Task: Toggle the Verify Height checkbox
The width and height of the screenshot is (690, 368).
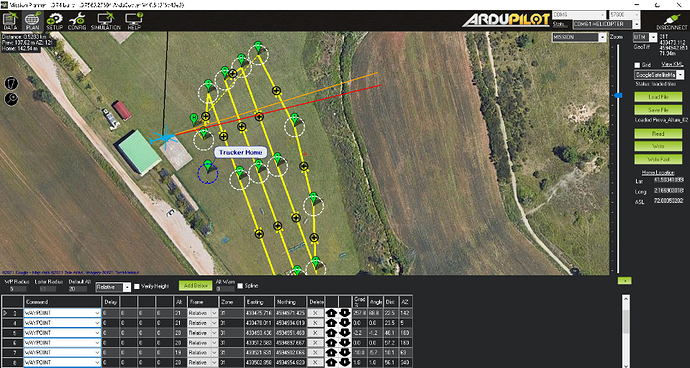Action: (x=136, y=286)
